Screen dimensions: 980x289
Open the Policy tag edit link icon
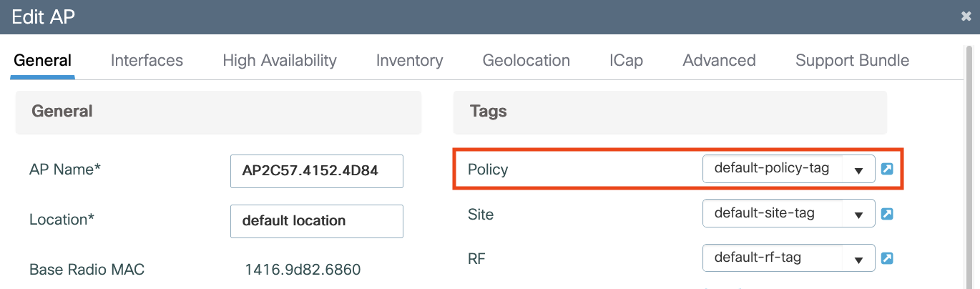click(x=887, y=170)
